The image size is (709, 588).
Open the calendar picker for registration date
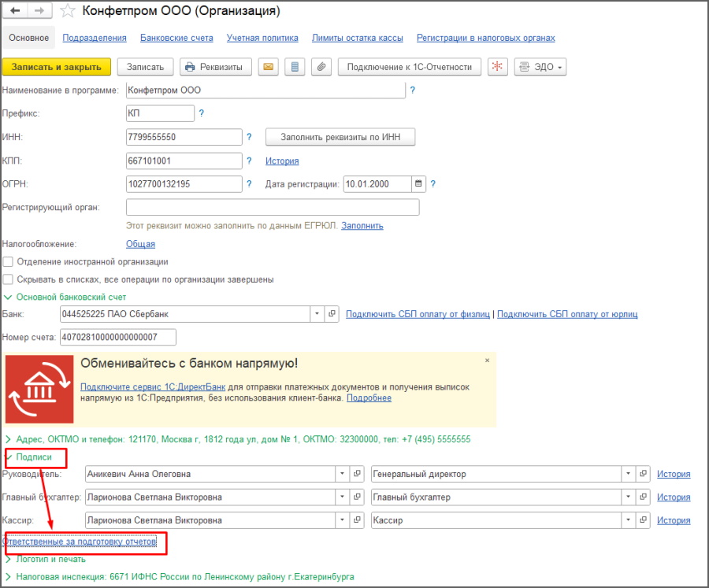[x=419, y=184]
